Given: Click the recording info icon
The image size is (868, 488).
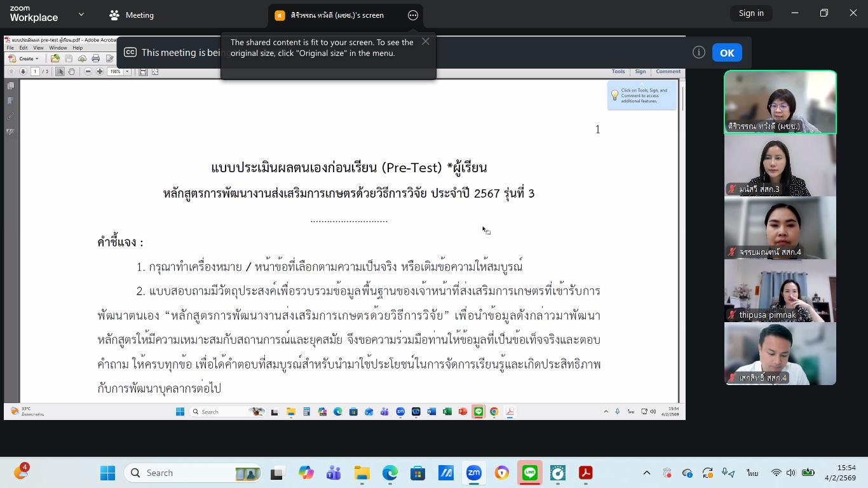Looking at the screenshot, I should point(699,53).
